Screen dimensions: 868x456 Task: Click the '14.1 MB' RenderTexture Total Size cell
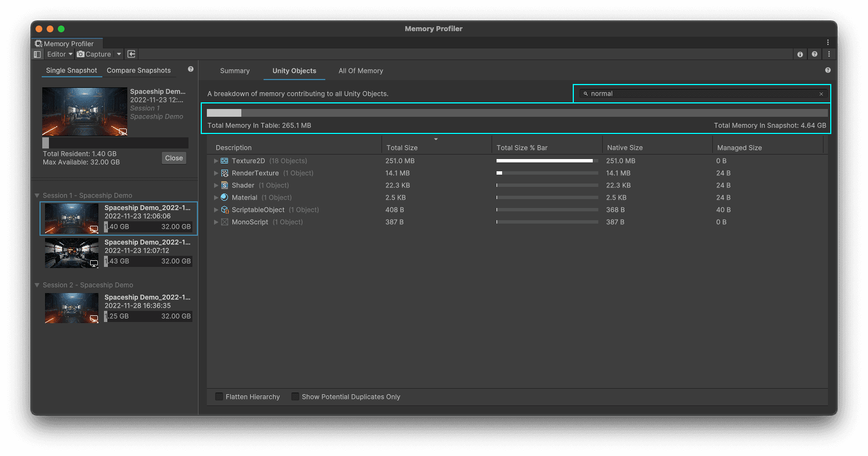pyautogui.click(x=398, y=173)
